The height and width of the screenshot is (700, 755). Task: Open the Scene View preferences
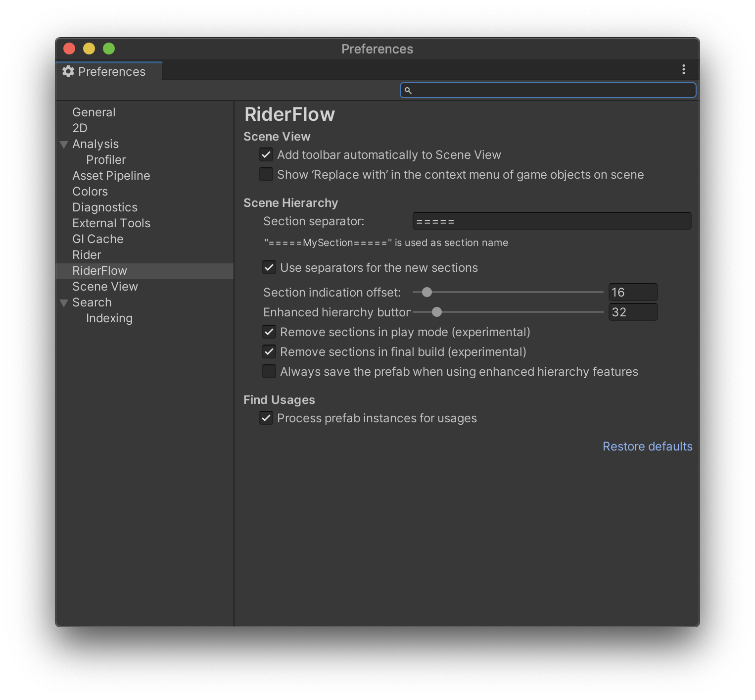point(105,287)
